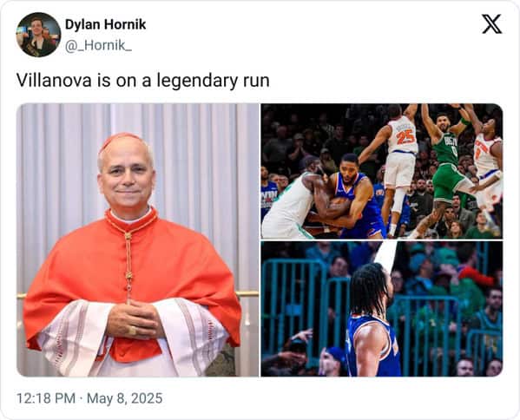Select the tweet text about Villanova
The height and width of the screenshot is (420, 520).
(x=143, y=81)
